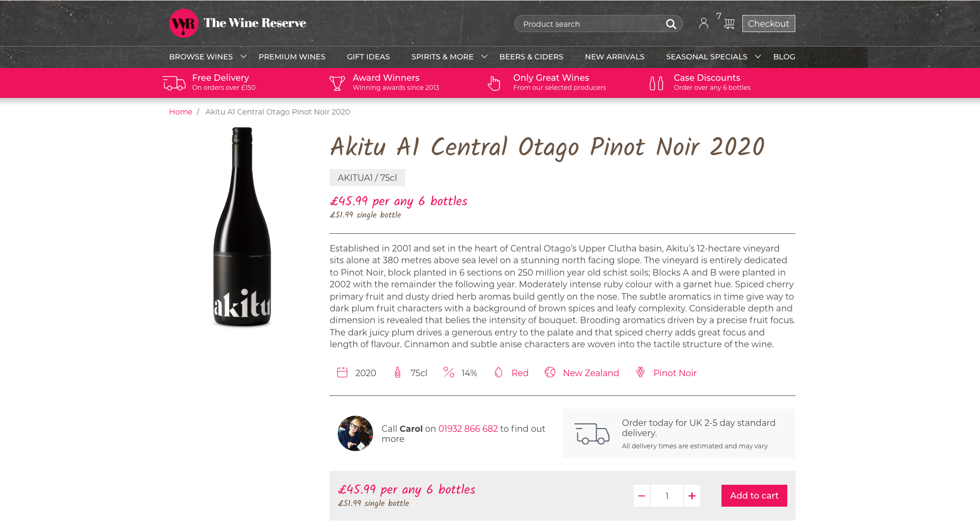980x527 pixels.
Task: Focus the Product search field
Action: [x=589, y=24]
